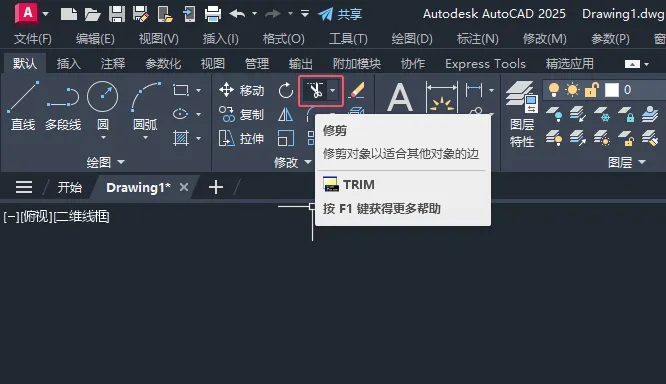
Task: Click the layer off icon with the cyan bulb
Action: [x=554, y=114]
